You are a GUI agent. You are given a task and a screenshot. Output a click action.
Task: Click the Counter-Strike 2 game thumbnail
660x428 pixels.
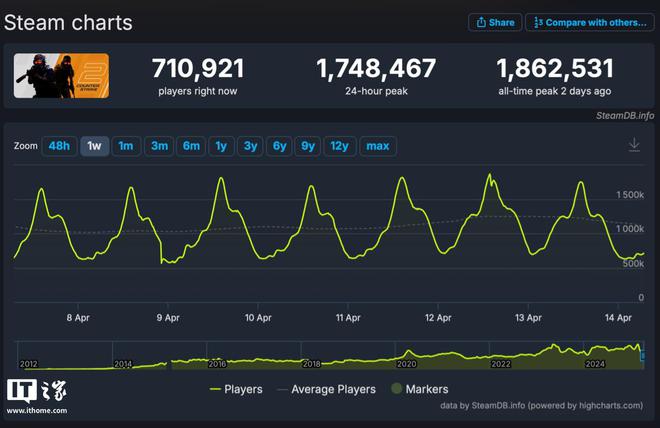[x=61, y=76]
